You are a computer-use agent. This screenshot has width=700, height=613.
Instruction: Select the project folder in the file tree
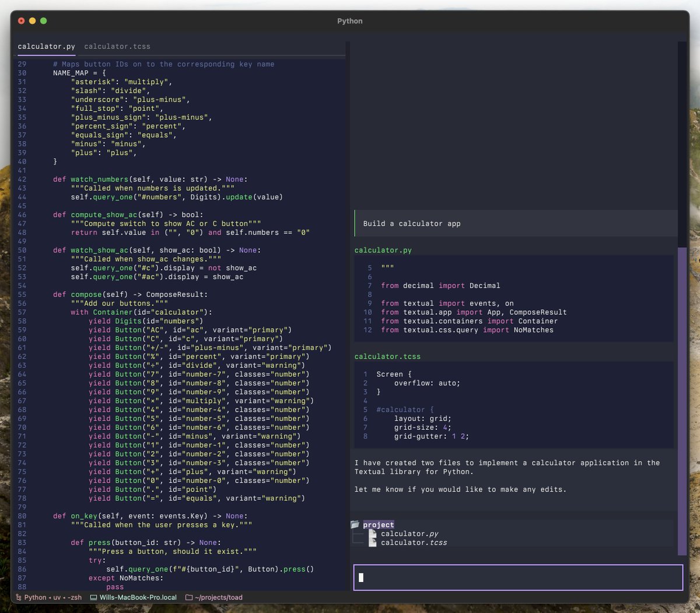point(379,525)
